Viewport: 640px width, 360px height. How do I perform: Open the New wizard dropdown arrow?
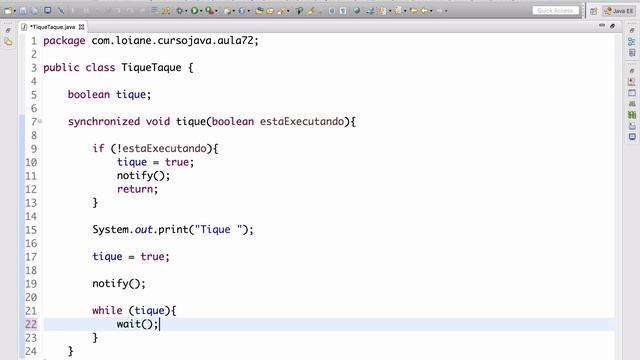(x=15, y=11)
